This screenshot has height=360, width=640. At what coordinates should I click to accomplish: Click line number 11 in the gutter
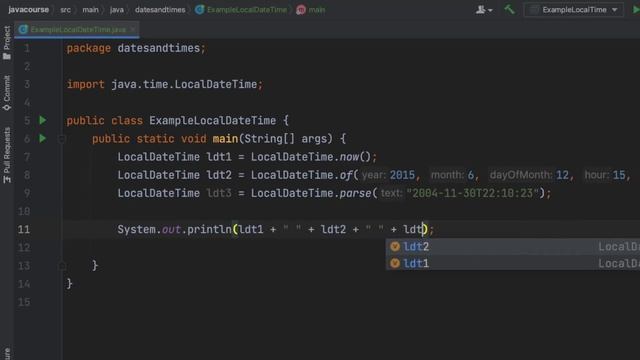[x=24, y=229]
